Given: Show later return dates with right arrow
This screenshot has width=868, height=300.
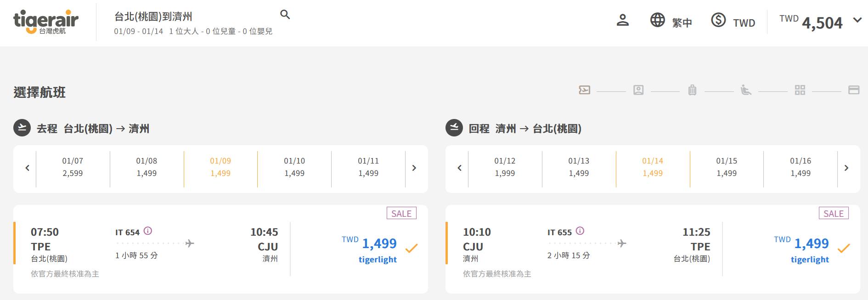Looking at the screenshot, I should (x=846, y=168).
